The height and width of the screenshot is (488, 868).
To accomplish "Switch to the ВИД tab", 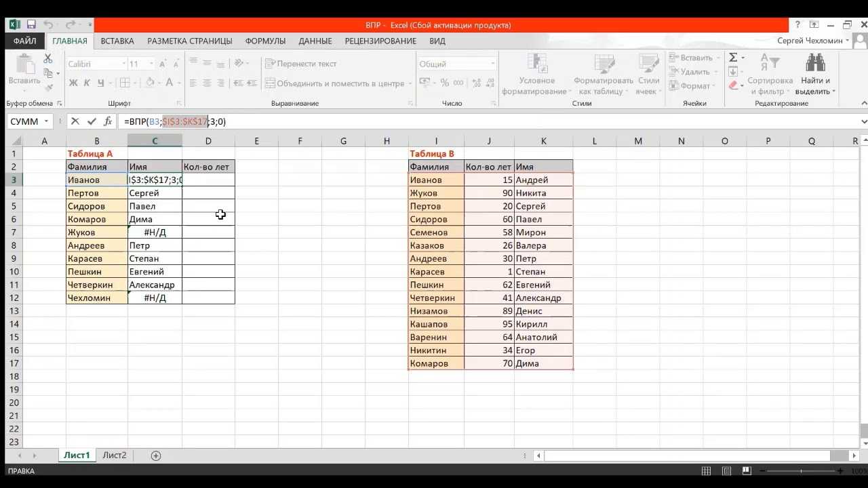I will 437,41.
